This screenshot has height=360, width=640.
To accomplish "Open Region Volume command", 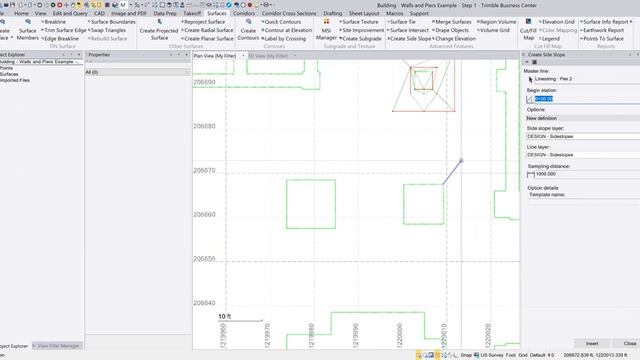I will coord(497,22).
